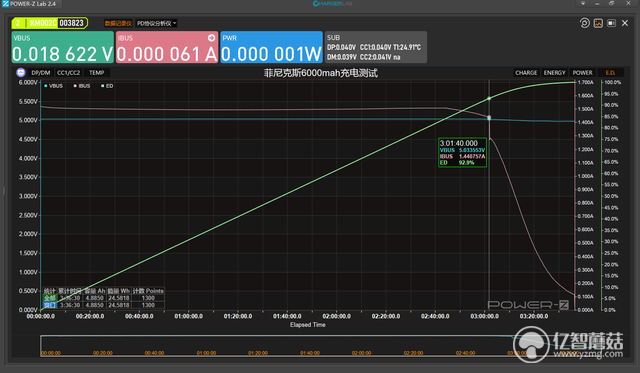Viewport: 640px width, 373px height.
Task: Toggle ED legend entry in chart
Action: [x=107, y=86]
